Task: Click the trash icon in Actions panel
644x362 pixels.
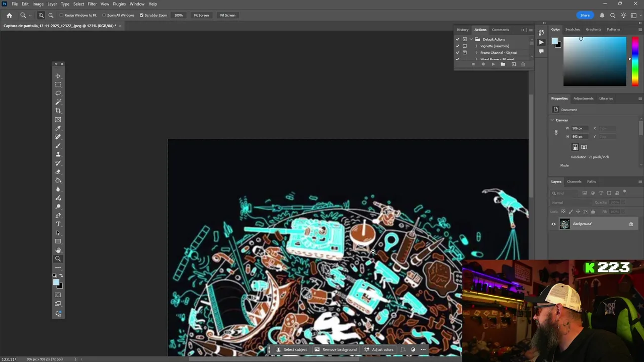Action: (x=523, y=64)
